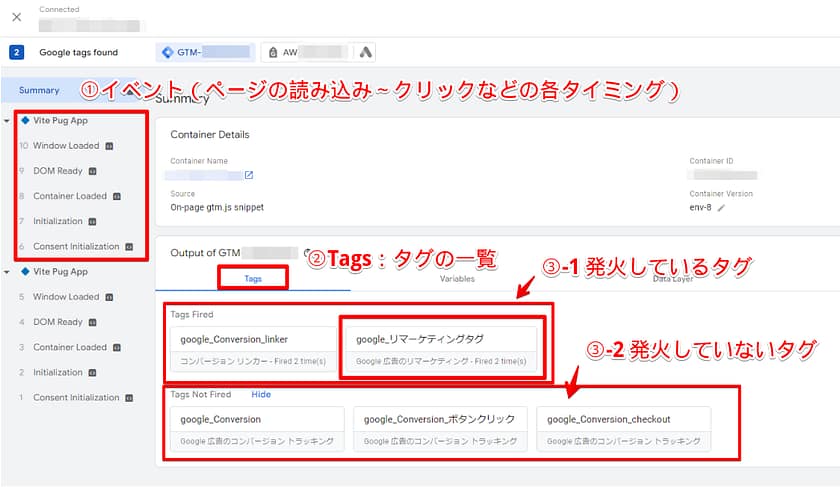Select event 2 Initialization in sidebar
This screenshot has height=487, width=840.
(x=58, y=372)
